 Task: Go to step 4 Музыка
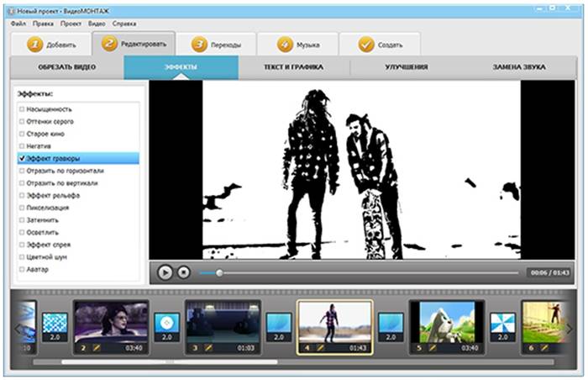click(x=298, y=45)
